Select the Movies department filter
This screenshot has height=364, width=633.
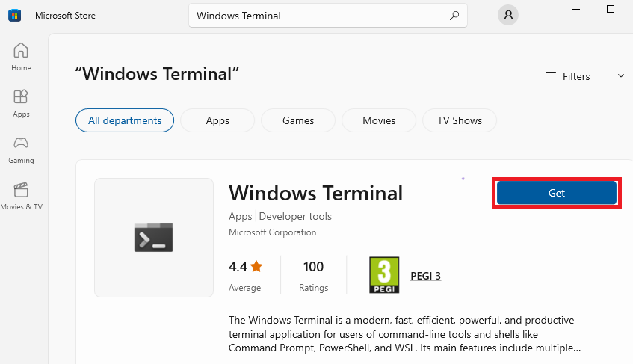pos(379,120)
